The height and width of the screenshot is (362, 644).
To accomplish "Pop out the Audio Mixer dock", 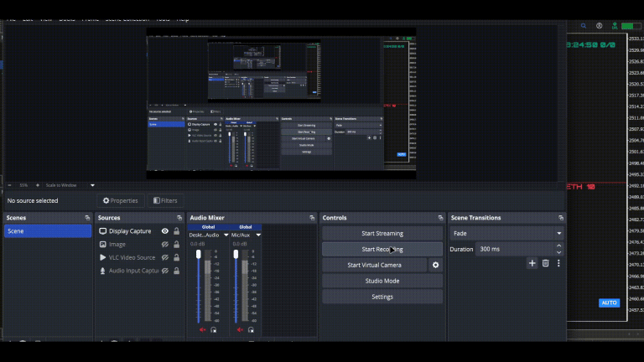I will point(312,218).
